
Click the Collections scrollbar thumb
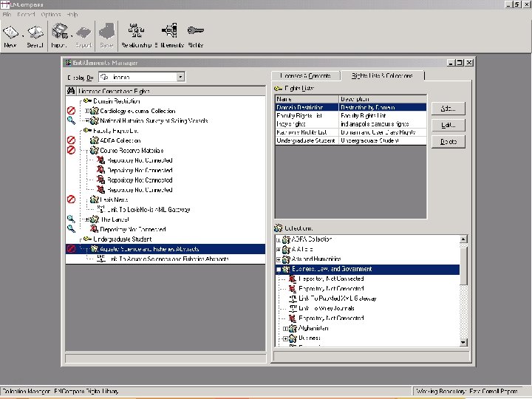point(463,265)
